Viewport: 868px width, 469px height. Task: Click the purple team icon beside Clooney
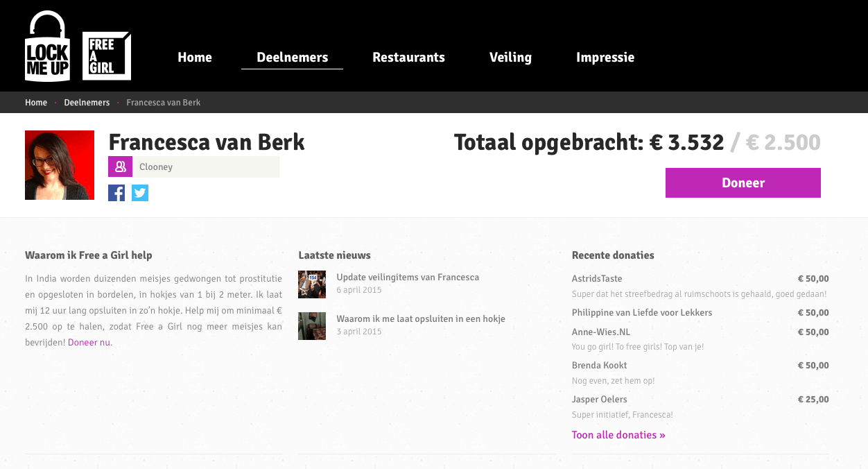tap(120, 167)
